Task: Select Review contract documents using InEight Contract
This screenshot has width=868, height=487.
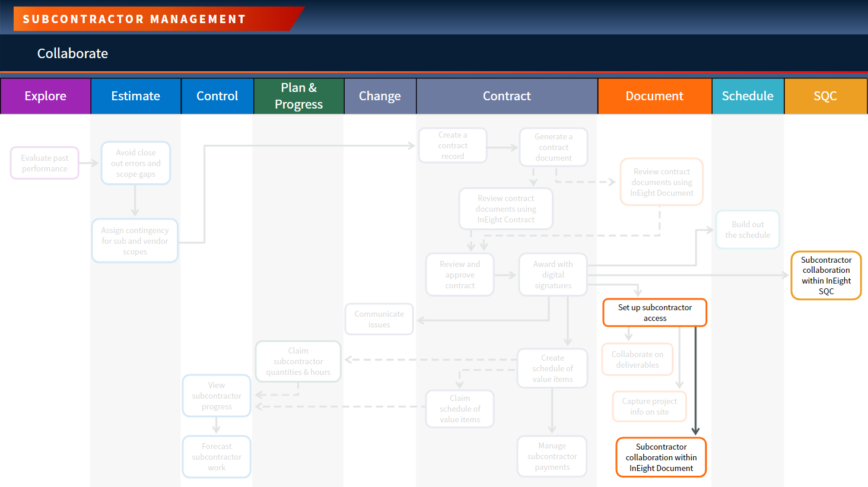Action: click(x=505, y=209)
